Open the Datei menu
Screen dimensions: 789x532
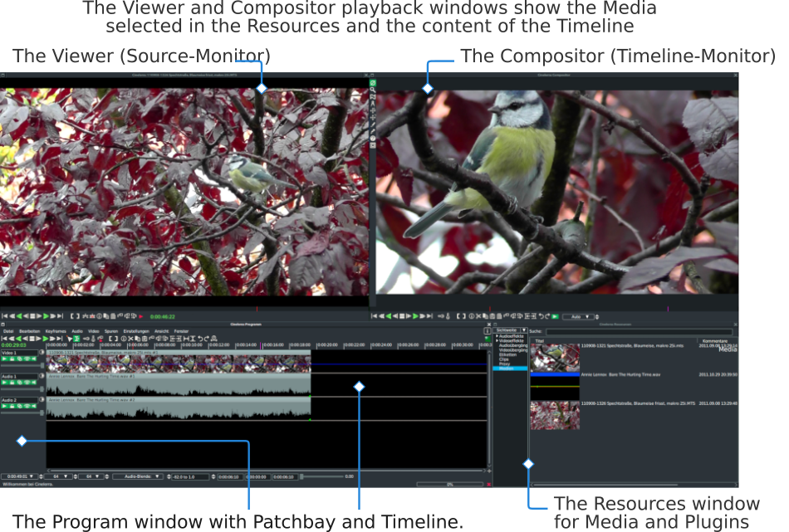point(8,331)
